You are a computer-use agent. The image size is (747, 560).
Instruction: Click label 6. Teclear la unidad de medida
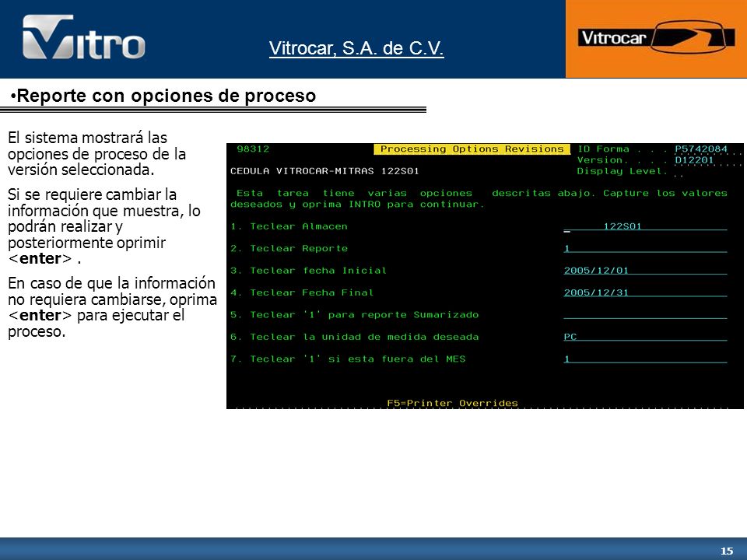(x=355, y=337)
